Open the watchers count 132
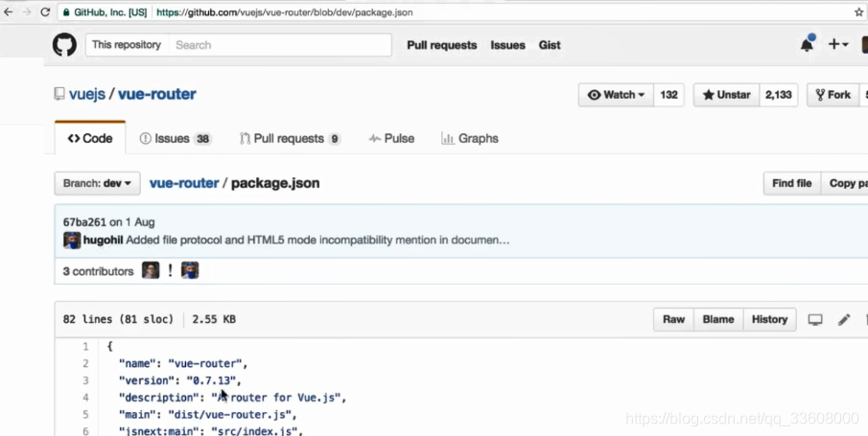The width and height of the screenshot is (868, 436). pyautogui.click(x=669, y=95)
